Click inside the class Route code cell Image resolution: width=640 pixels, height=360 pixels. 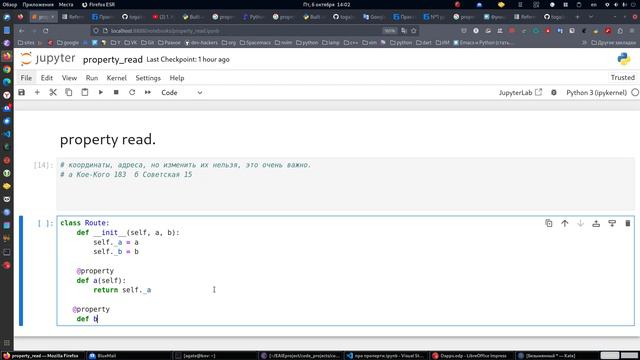pyautogui.click(x=345, y=271)
